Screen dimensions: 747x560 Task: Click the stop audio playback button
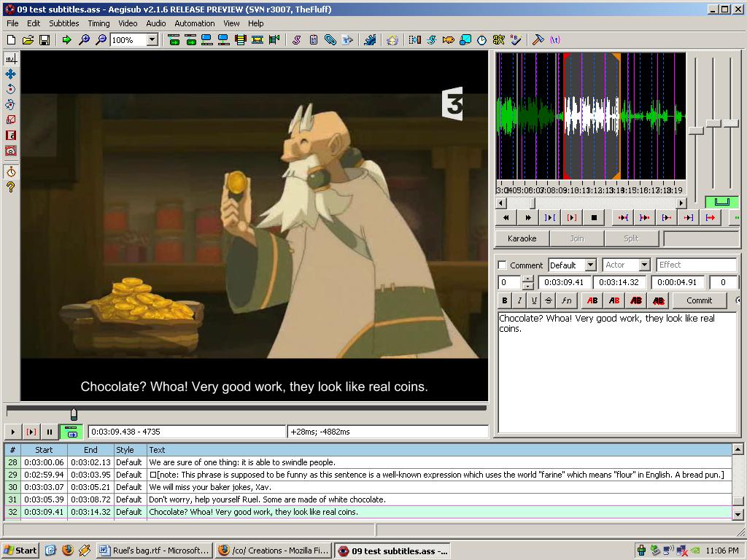[x=594, y=217]
